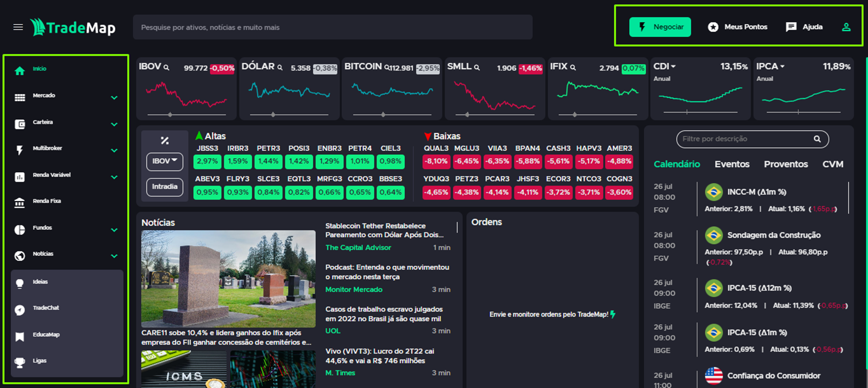
Task: Open the Podcast mercado news headline
Action: [x=387, y=272]
